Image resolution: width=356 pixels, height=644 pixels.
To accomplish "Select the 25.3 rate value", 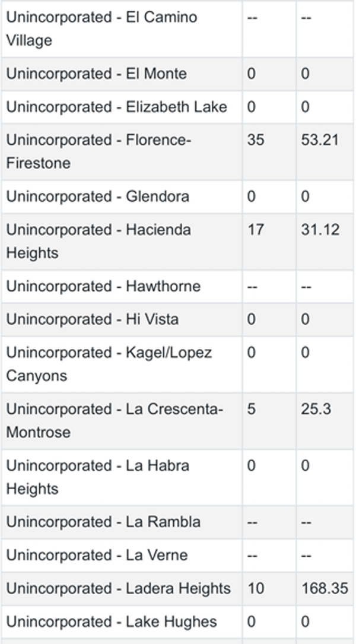I will (x=316, y=410).
